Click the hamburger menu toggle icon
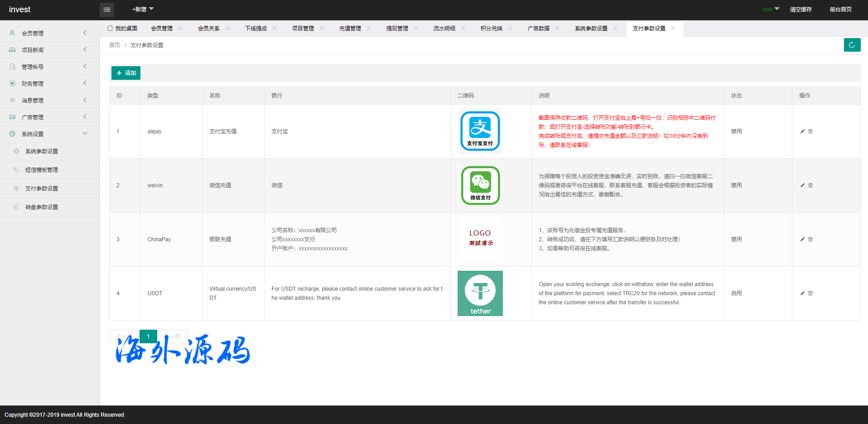 coord(107,10)
